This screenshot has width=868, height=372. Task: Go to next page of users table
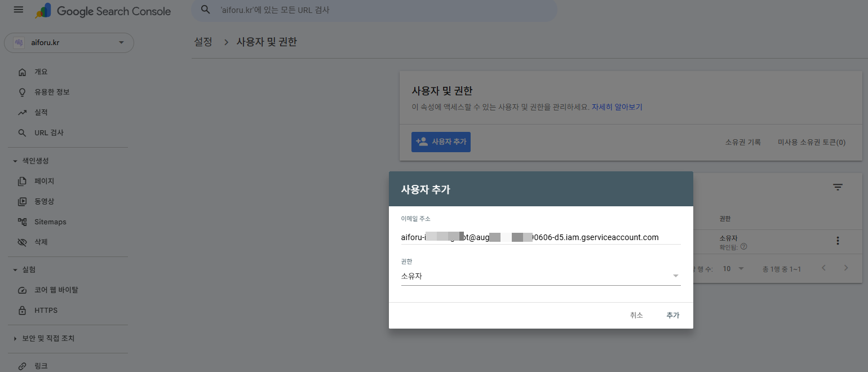pos(845,268)
